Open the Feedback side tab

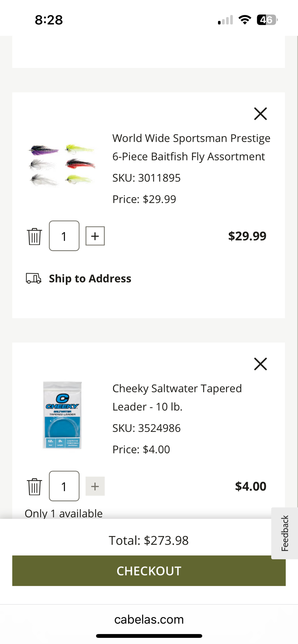pos(284,533)
